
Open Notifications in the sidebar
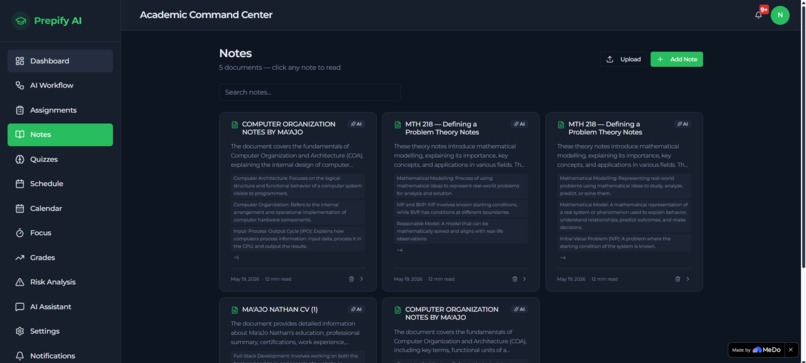point(60,356)
